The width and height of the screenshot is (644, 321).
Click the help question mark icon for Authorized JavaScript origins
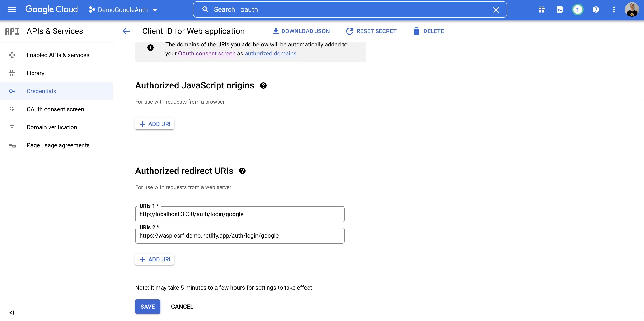263,86
